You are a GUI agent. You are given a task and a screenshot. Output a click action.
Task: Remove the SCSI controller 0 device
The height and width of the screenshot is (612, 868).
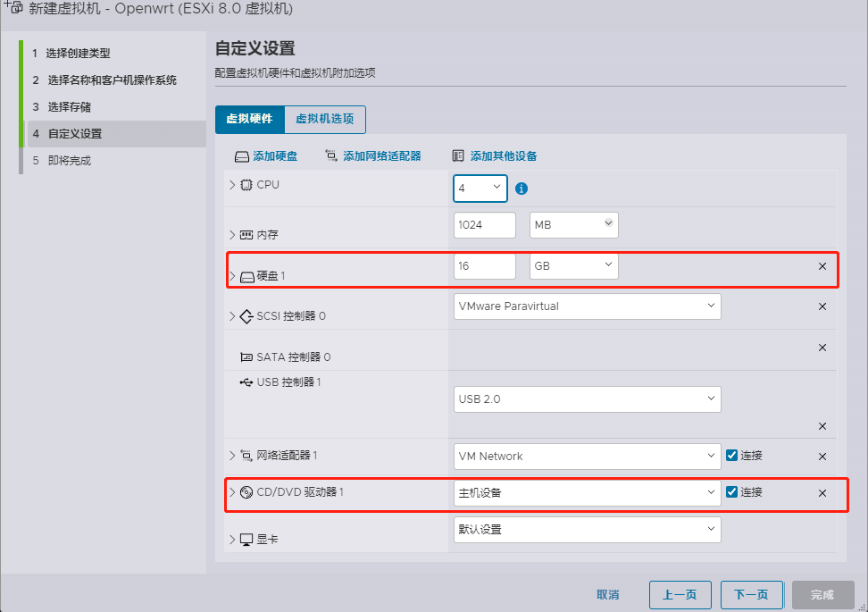(x=822, y=306)
